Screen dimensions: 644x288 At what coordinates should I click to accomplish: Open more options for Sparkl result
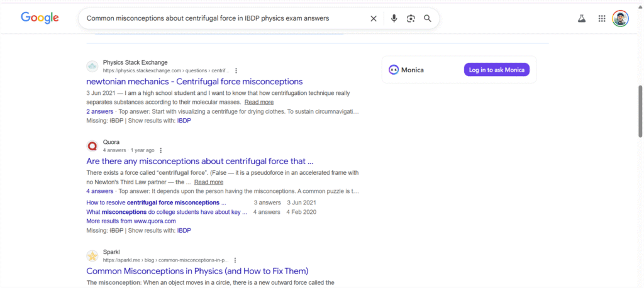(235, 260)
